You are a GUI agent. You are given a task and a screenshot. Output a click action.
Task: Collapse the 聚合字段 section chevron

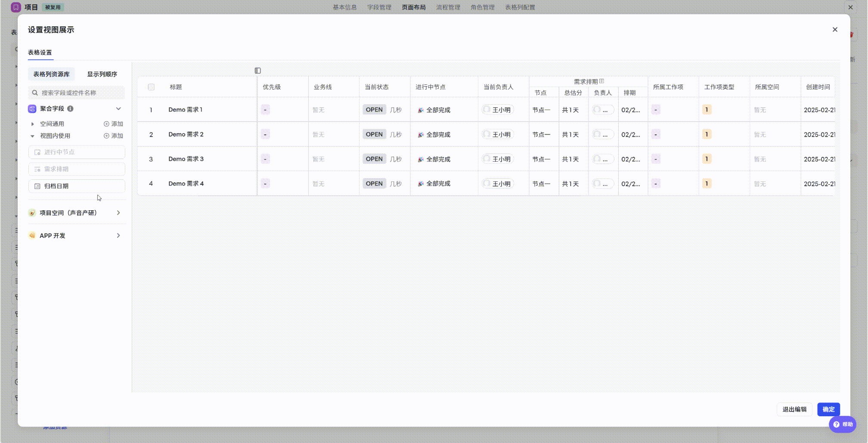point(118,109)
